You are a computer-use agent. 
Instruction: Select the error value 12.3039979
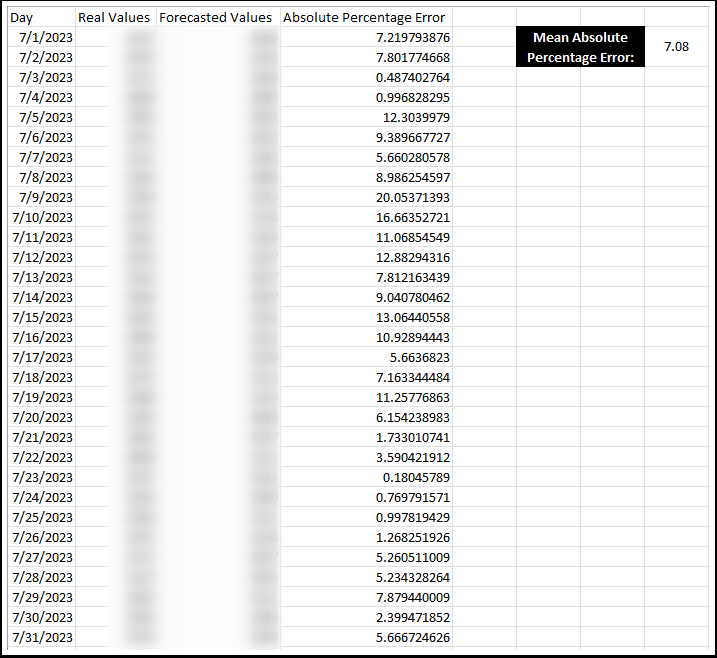[366, 118]
